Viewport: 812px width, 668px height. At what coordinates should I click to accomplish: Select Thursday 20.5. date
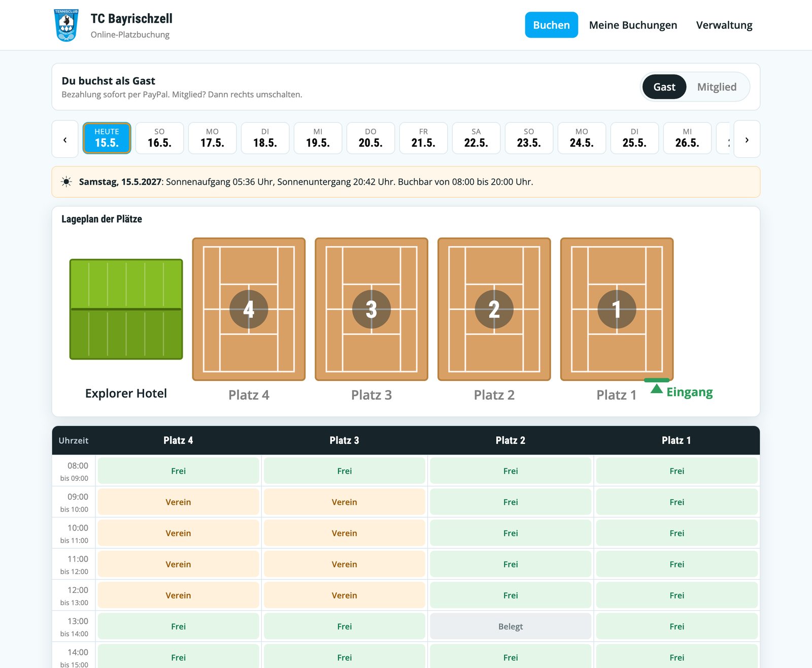click(370, 138)
